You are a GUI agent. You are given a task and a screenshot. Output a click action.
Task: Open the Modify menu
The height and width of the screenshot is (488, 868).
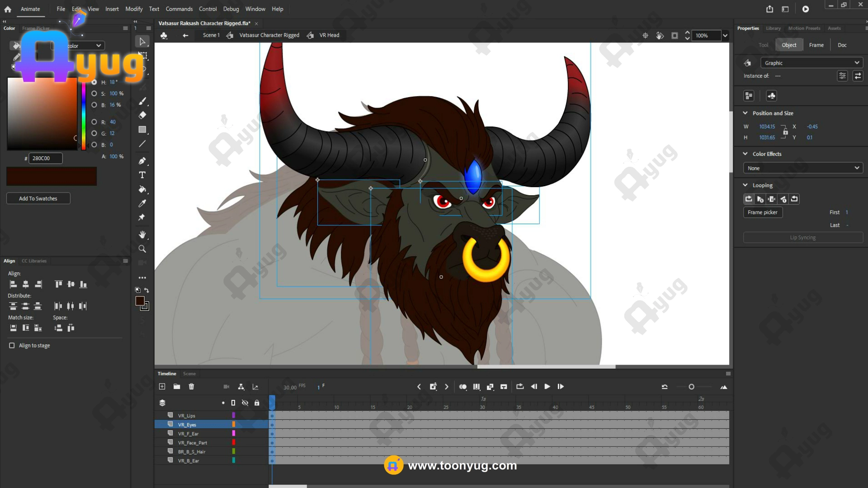[133, 9]
